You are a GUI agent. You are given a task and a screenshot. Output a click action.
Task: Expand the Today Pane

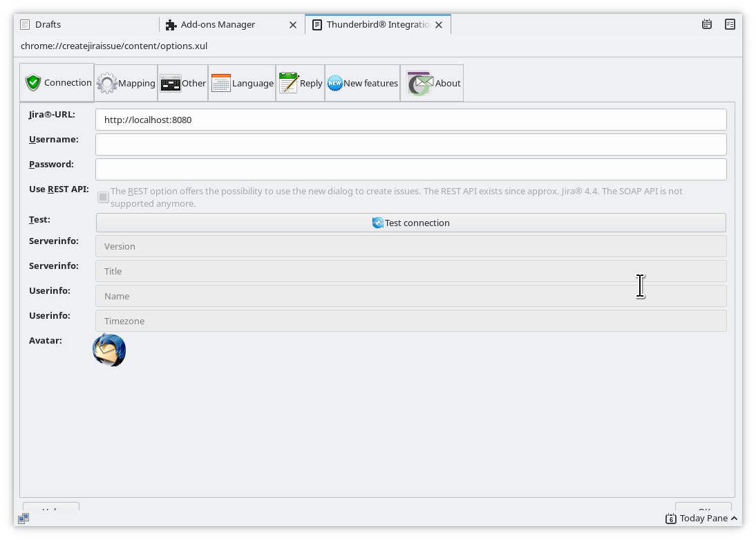tap(702, 518)
